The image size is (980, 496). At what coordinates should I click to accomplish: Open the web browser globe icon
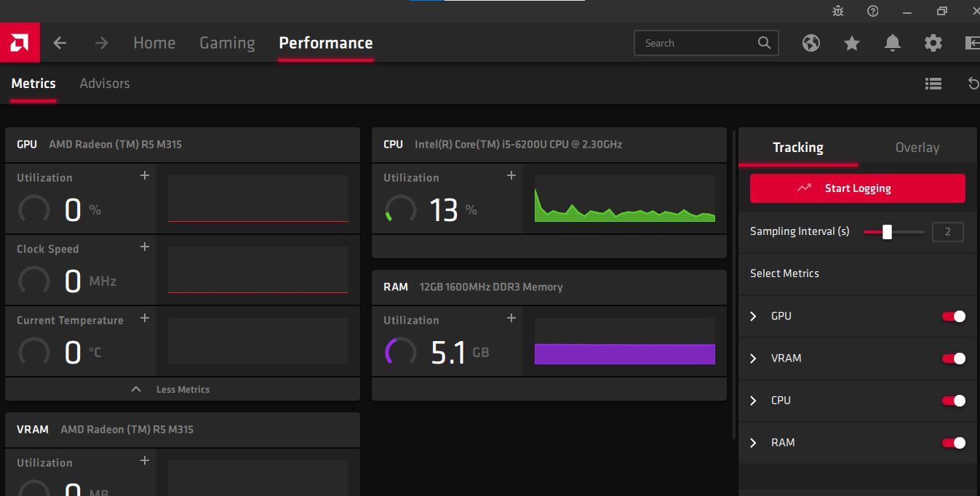[811, 43]
